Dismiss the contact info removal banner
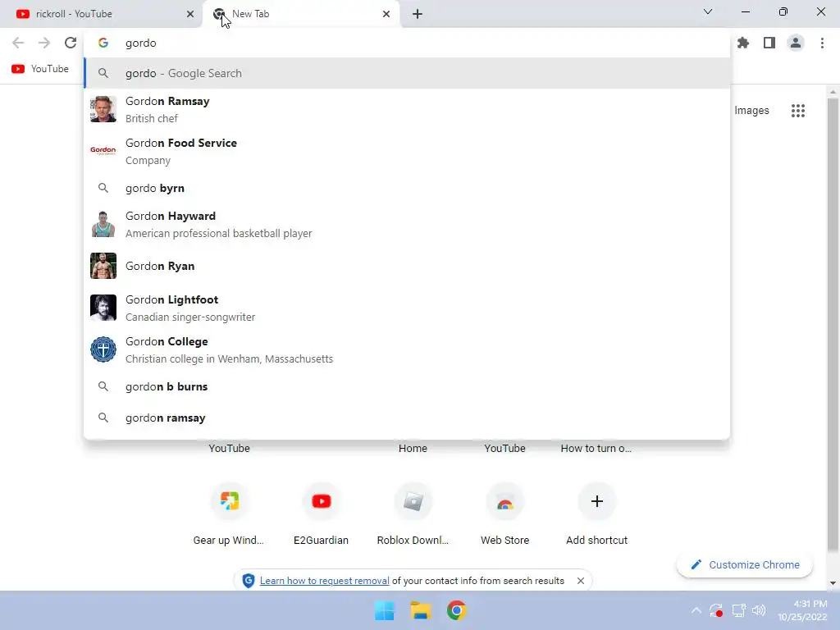The width and height of the screenshot is (840, 630). (580, 581)
